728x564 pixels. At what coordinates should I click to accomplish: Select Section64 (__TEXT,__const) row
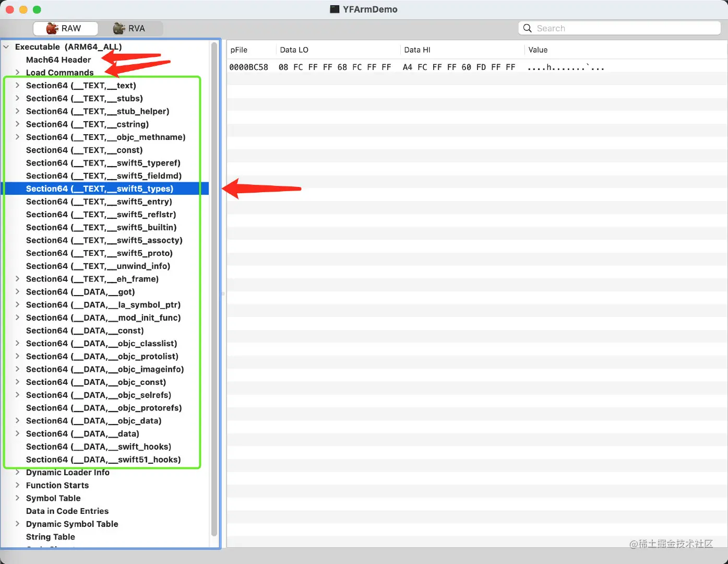point(105,150)
